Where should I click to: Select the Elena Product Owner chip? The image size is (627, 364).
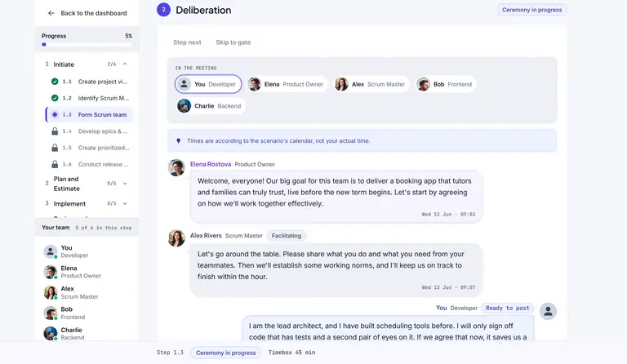point(287,84)
